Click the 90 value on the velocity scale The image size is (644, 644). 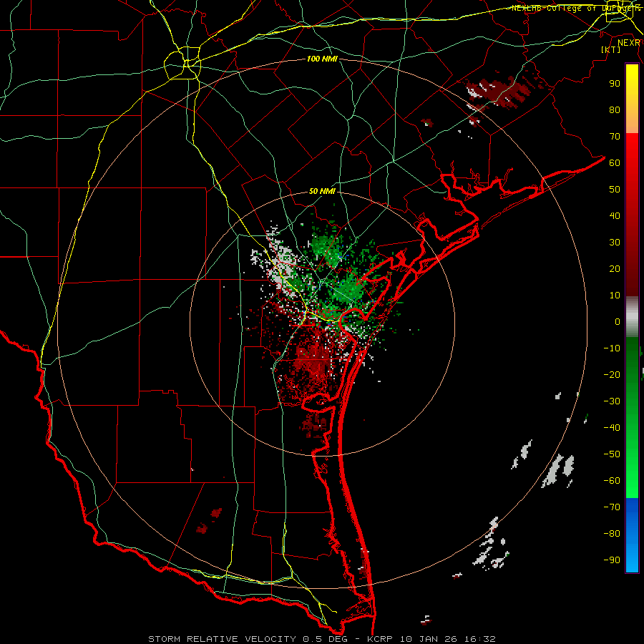pyautogui.click(x=615, y=84)
